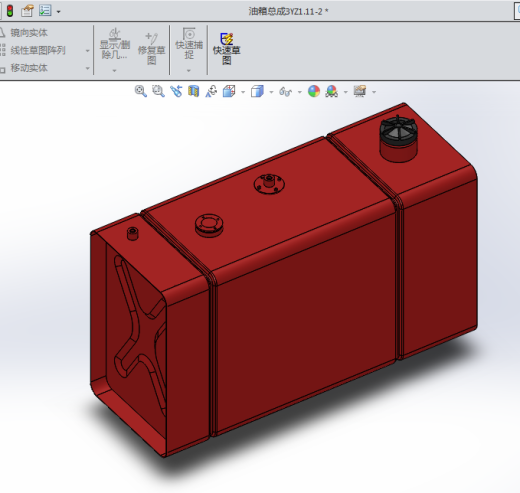The width and height of the screenshot is (520, 493).
Task: Expand View Orientation dropdown arrow
Action: click(x=243, y=92)
